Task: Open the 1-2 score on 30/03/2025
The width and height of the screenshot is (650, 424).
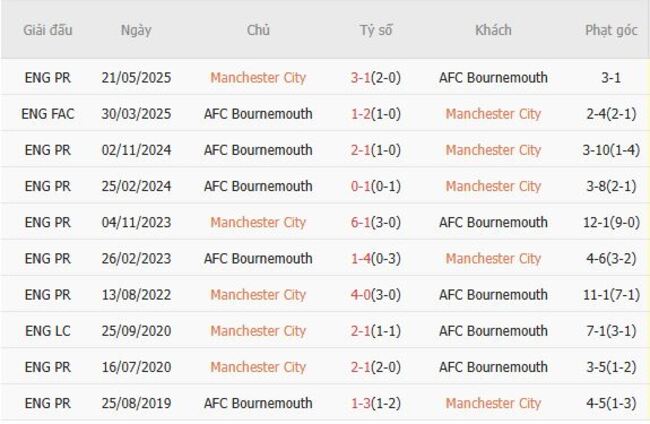Action: (364, 114)
